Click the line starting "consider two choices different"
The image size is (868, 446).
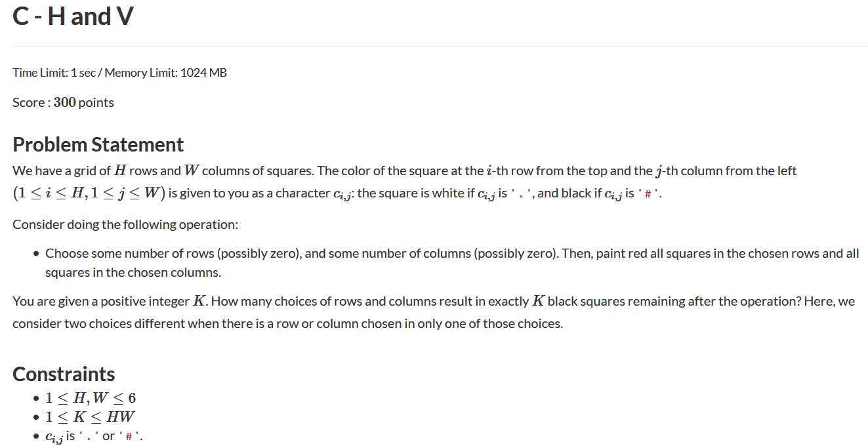(287, 323)
